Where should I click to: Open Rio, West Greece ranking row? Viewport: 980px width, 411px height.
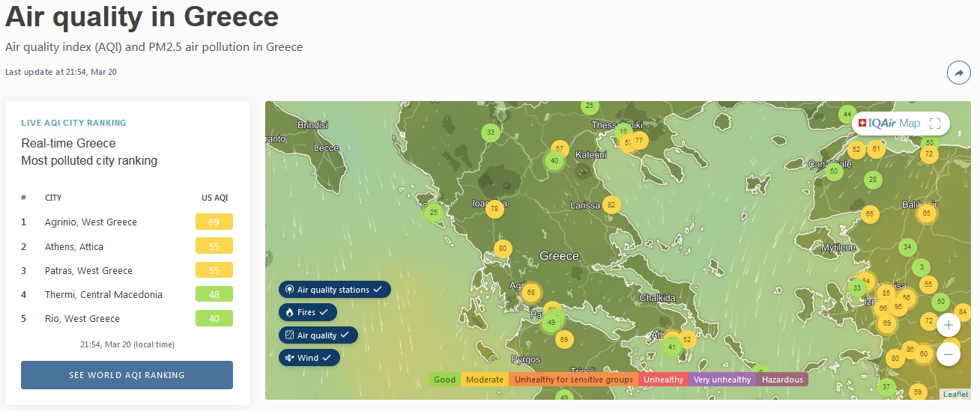pos(127,318)
